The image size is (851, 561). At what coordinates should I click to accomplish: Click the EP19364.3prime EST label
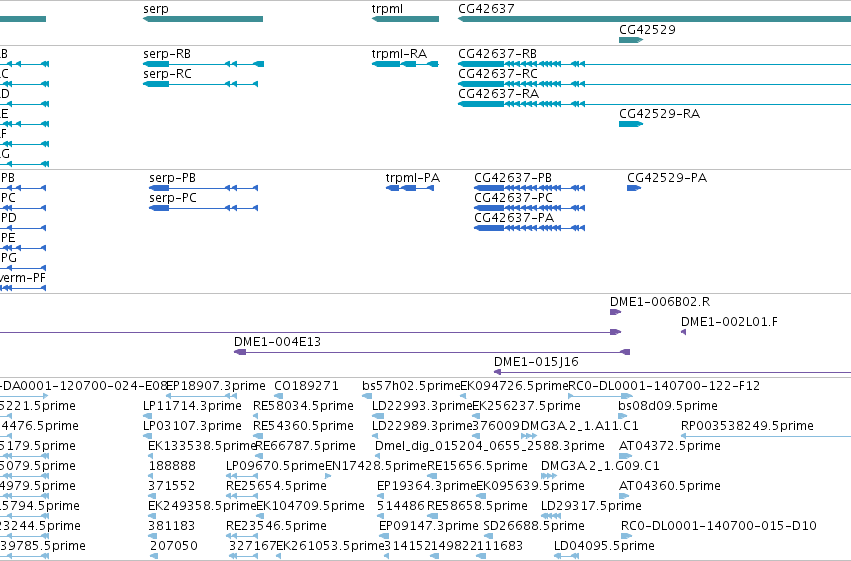coord(427,486)
